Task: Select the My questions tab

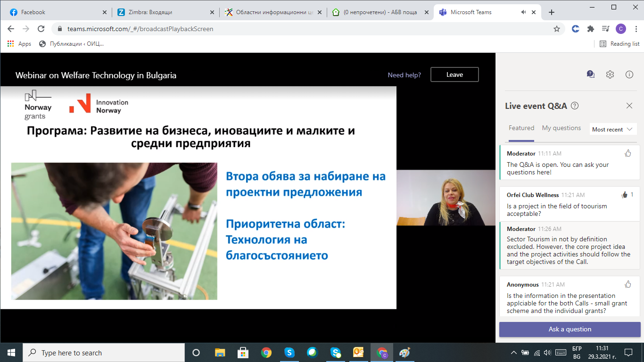Action: pyautogui.click(x=561, y=128)
